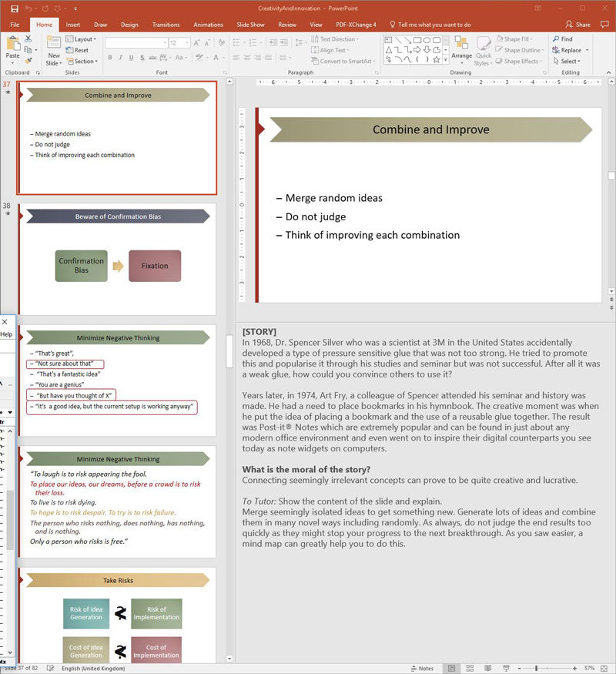Select the rectangle shape in shapes gallery
The width and height of the screenshot is (616, 674).
(417, 40)
